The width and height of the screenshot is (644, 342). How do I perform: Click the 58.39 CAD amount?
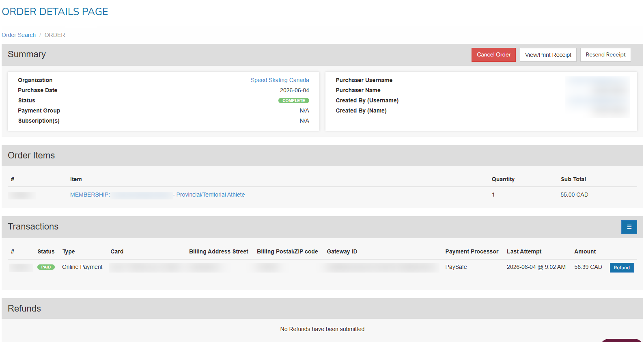coord(588,267)
